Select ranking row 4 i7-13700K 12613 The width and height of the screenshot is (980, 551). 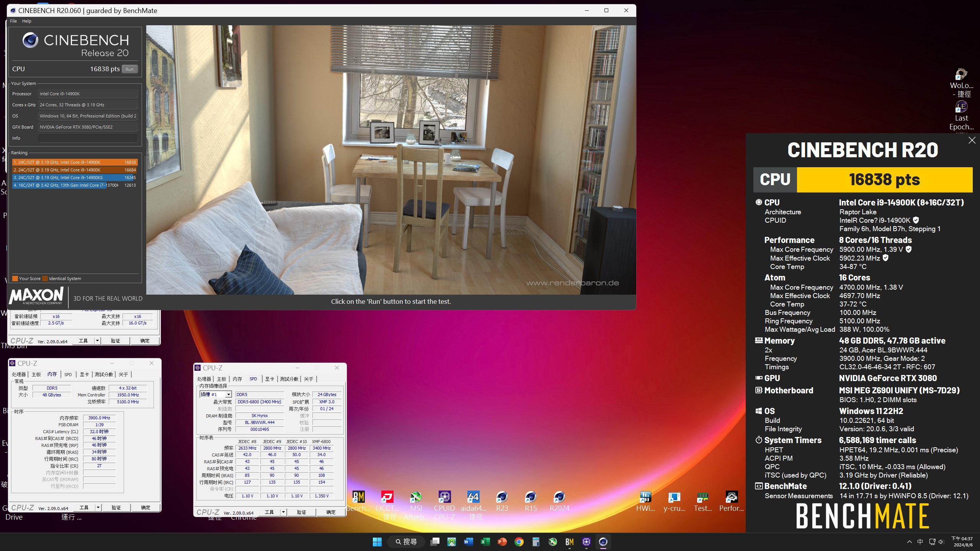[75, 185]
